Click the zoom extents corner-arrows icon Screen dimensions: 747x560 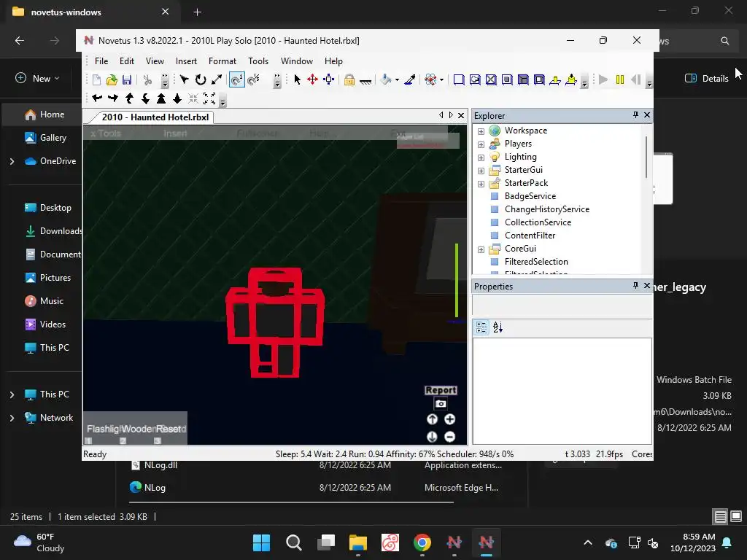tap(209, 98)
